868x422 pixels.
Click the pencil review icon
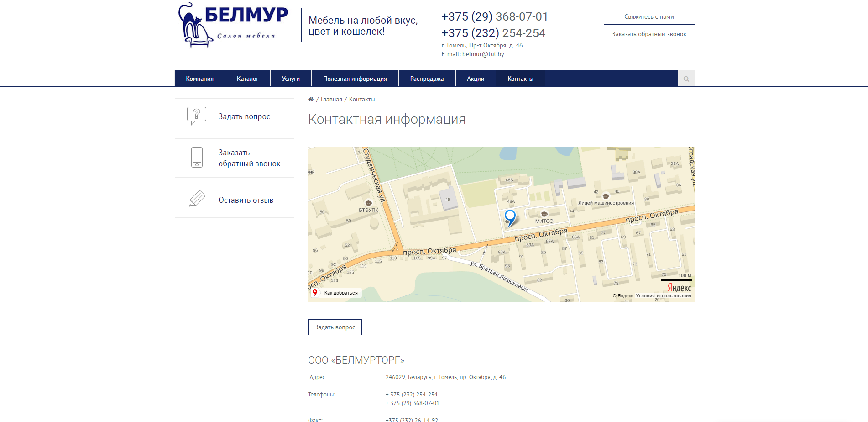coord(197,200)
